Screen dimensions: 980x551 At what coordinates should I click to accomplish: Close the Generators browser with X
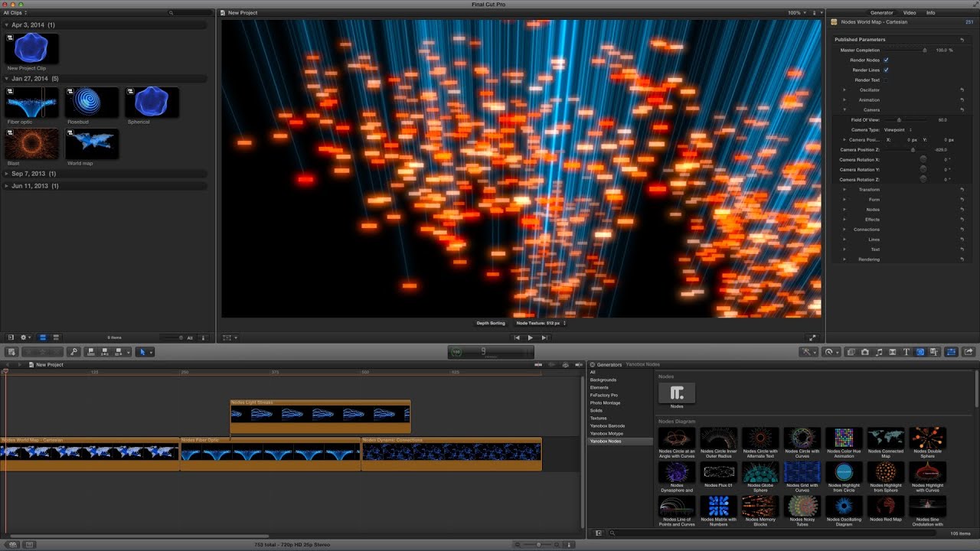point(593,365)
